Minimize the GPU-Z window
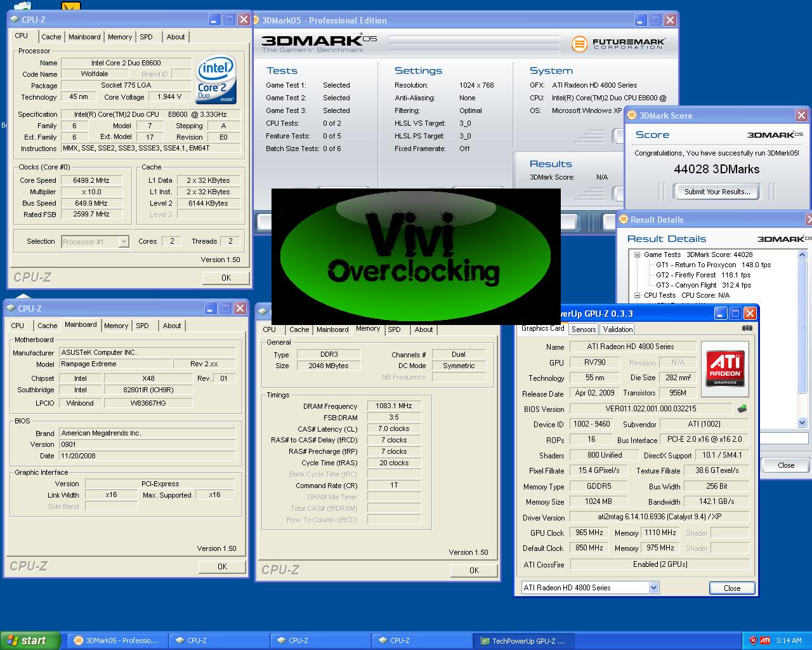 [x=721, y=314]
